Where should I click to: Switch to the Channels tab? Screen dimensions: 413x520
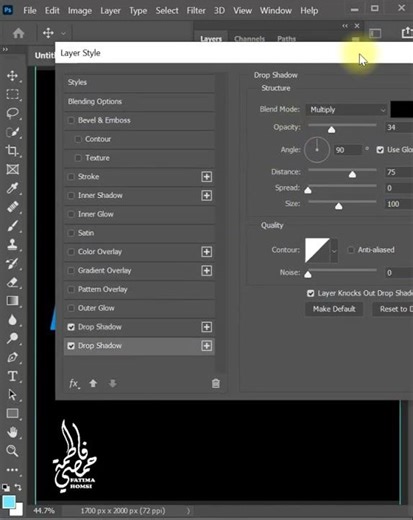click(249, 39)
